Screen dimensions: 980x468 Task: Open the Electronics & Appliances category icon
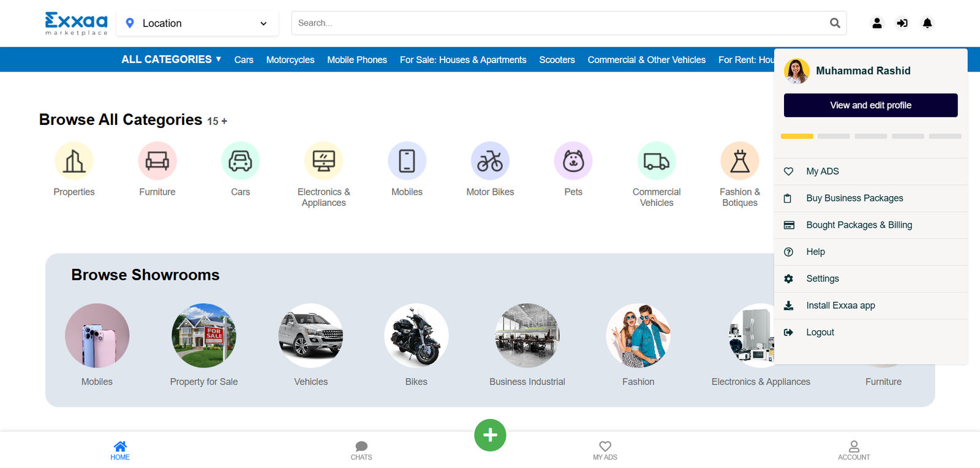(x=323, y=161)
